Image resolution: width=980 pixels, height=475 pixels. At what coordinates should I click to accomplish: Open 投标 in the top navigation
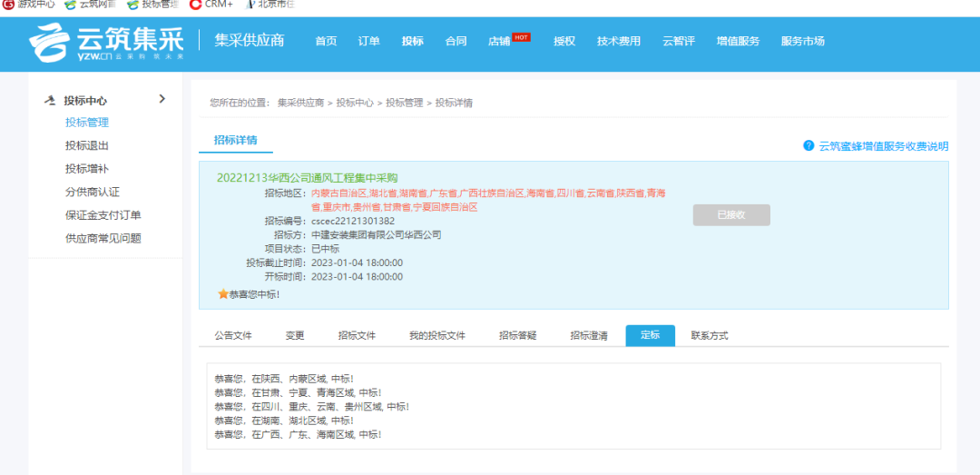413,42
